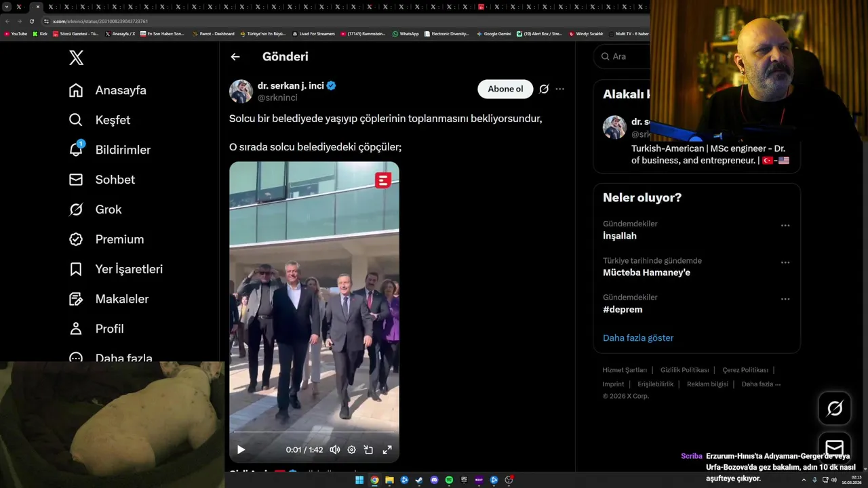The width and height of the screenshot is (868, 488).
Task: Click the red E logo on video
Action: [x=383, y=180]
